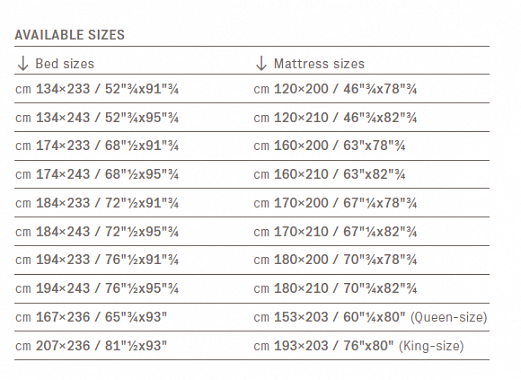
Task: Click the down arrow beside Mattress sizes
Action: coord(261,63)
